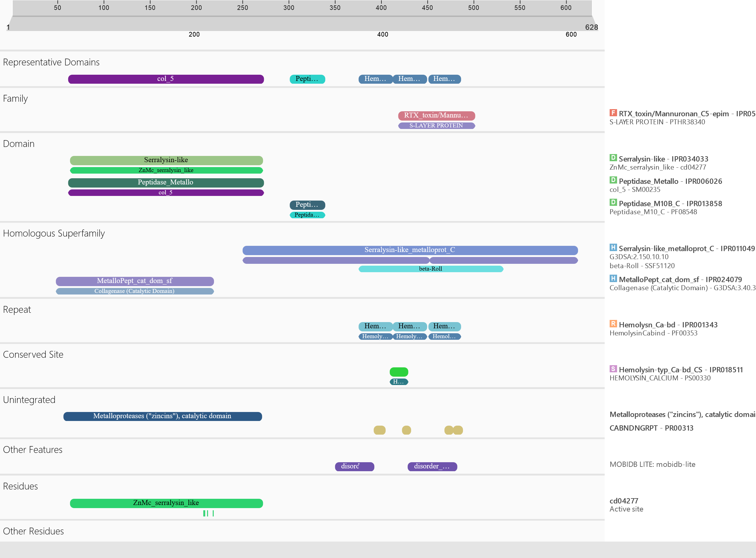Screen dimensions: 756x558
Task: Open RTX_toxin/Mannuronan_C5-epim IPR entry link
Action: click(x=687, y=113)
